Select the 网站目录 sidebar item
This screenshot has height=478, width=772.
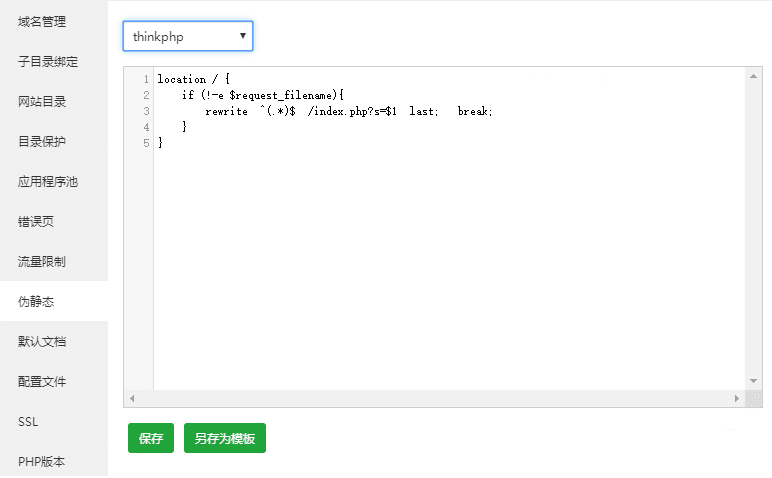coord(42,101)
